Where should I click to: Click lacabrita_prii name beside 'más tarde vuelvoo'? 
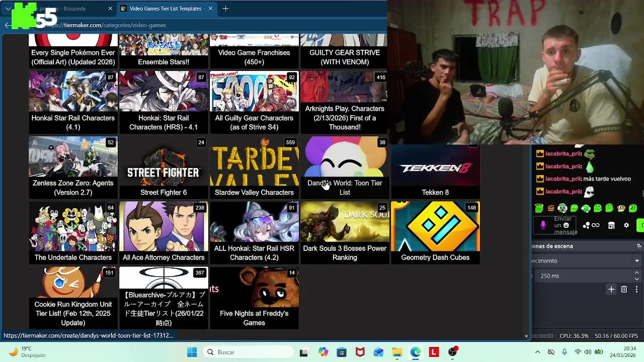click(x=563, y=179)
